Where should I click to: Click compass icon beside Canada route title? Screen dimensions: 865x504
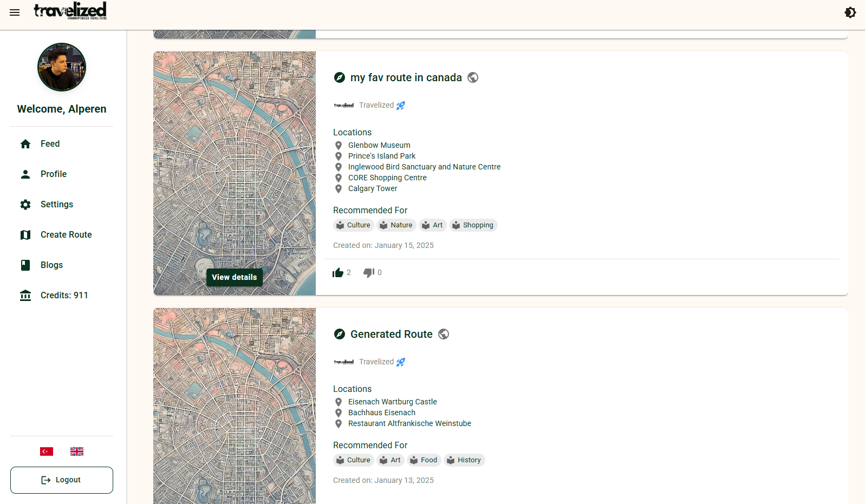pos(340,77)
